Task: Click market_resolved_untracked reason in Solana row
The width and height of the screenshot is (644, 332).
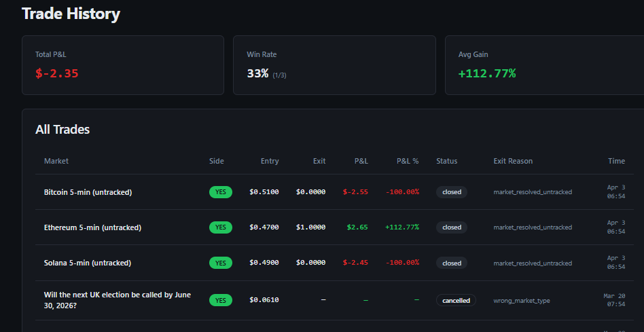Action: point(533,263)
